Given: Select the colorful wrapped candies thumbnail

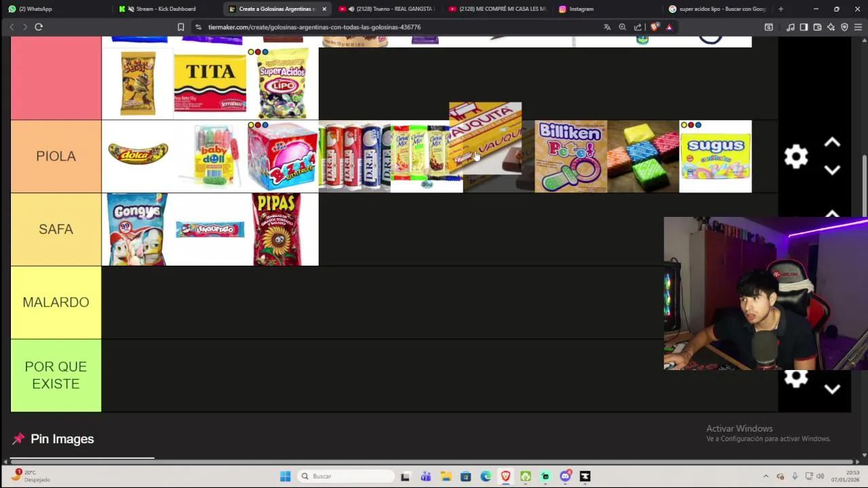Looking at the screenshot, I should click(x=643, y=157).
